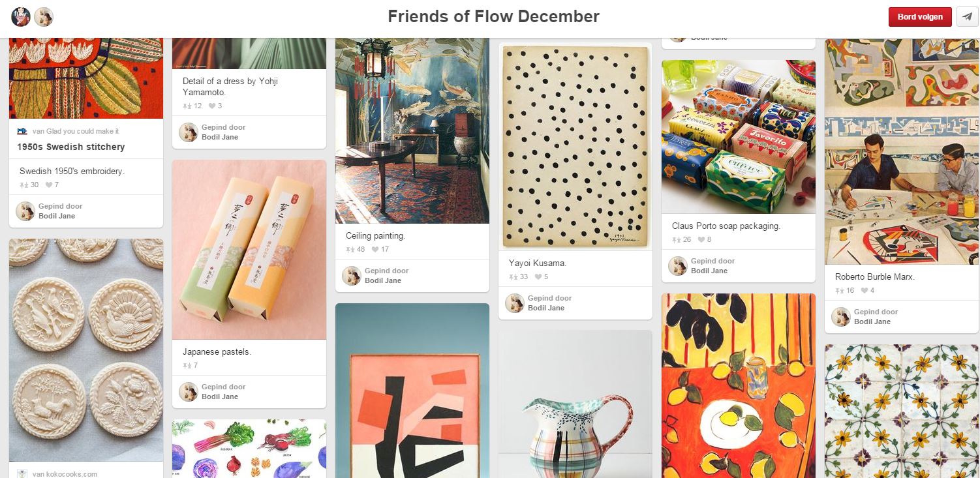Click the second avatar in the header
Image resolution: width=980 pixels, height=478 pixels.
coord(44,17)
